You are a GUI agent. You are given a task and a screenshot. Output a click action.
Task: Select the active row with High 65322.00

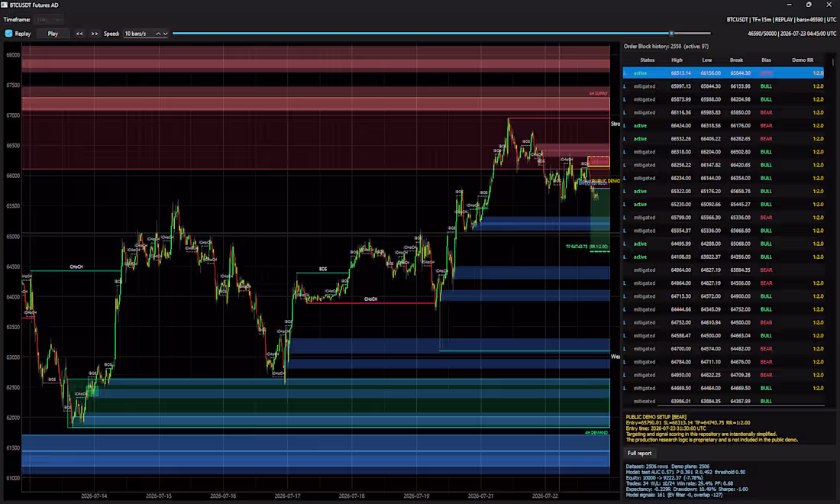coord(723,191)
